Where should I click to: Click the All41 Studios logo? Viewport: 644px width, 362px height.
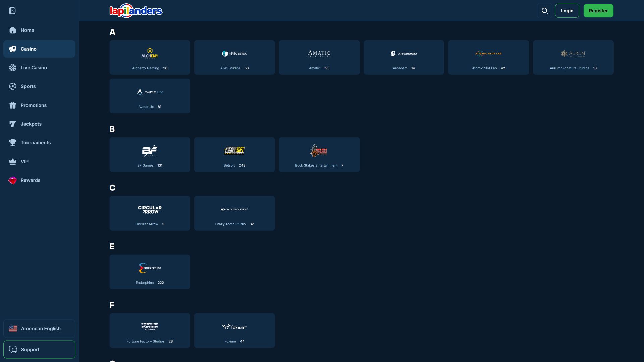pyautogui.click(x=234, y=54)
